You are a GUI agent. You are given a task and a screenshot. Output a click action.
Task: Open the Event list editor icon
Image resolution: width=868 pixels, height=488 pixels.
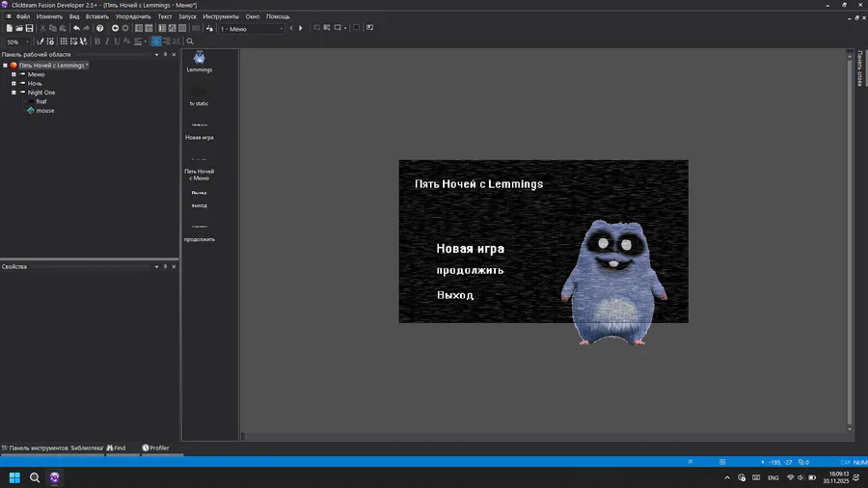(x=173, y=28)
